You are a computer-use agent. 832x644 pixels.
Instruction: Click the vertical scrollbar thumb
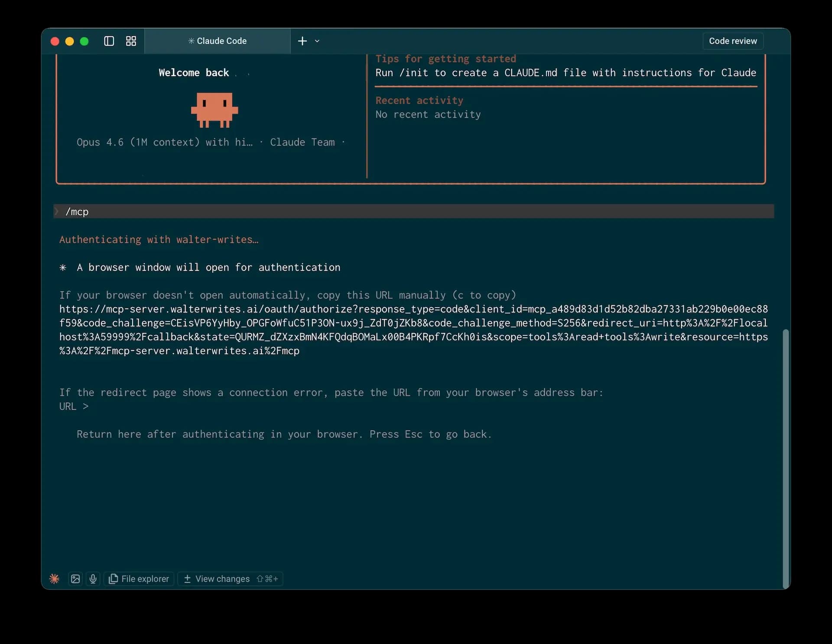[x=786, y=458]
